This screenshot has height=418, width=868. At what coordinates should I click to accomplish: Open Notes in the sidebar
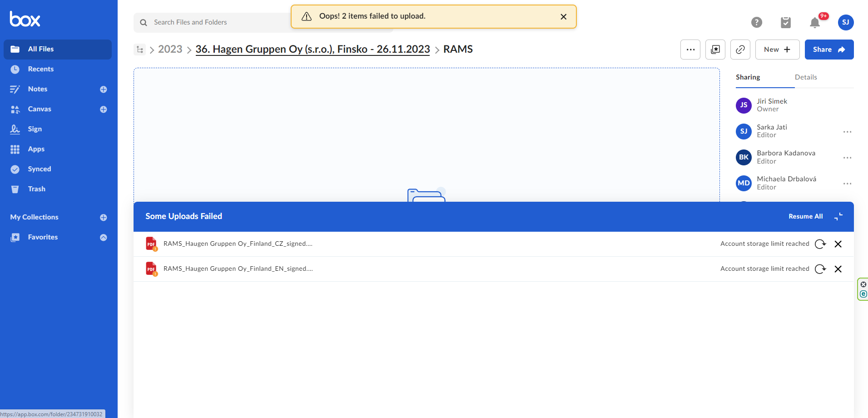(x=37, y=89)
